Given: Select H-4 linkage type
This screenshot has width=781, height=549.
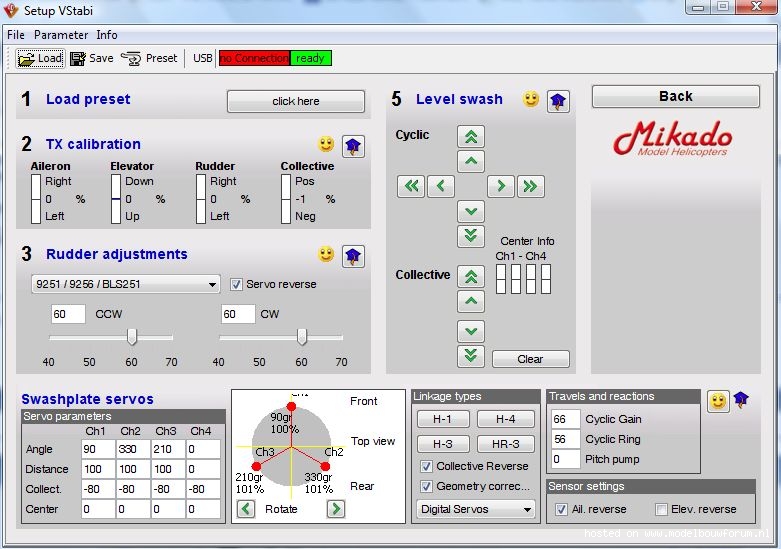Looking at the screenshot, I should (505, 419).
